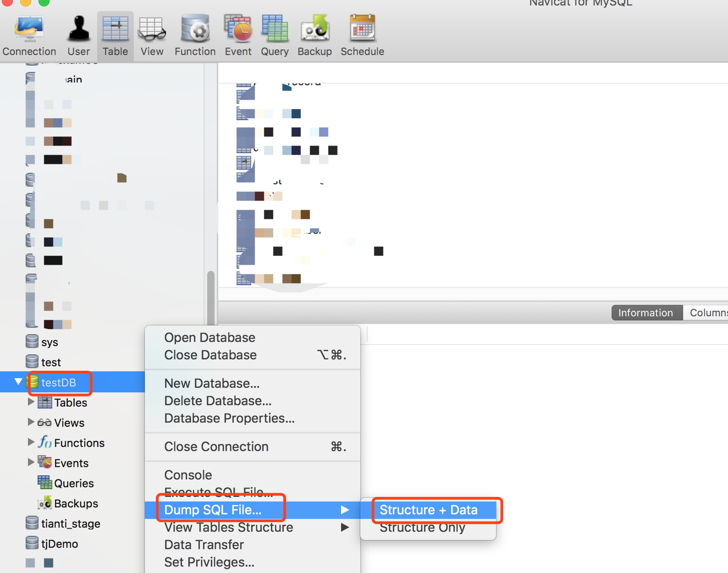Open Console from context menu
The image size is (728, 573).
click(x=253, y=475)
